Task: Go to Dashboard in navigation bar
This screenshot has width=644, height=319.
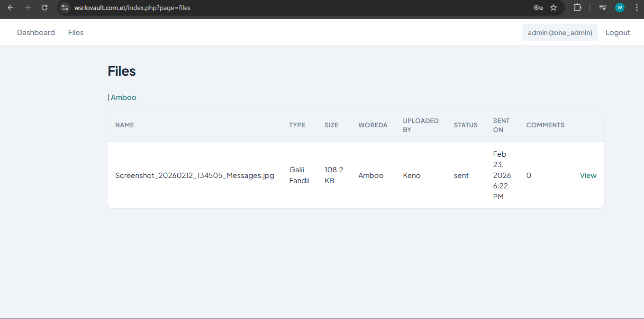Action: [36, 33]
